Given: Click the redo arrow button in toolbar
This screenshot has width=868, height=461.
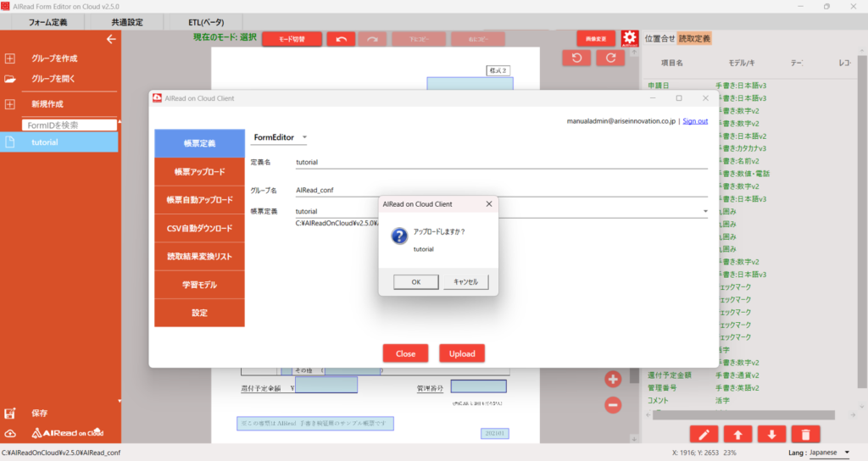Looking at the screenshot, I should click(x=373, y=39).
